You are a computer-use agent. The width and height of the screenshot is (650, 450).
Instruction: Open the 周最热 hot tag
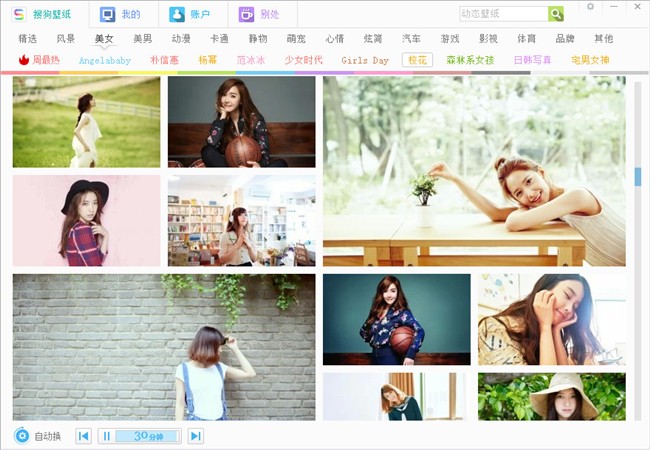39,60
